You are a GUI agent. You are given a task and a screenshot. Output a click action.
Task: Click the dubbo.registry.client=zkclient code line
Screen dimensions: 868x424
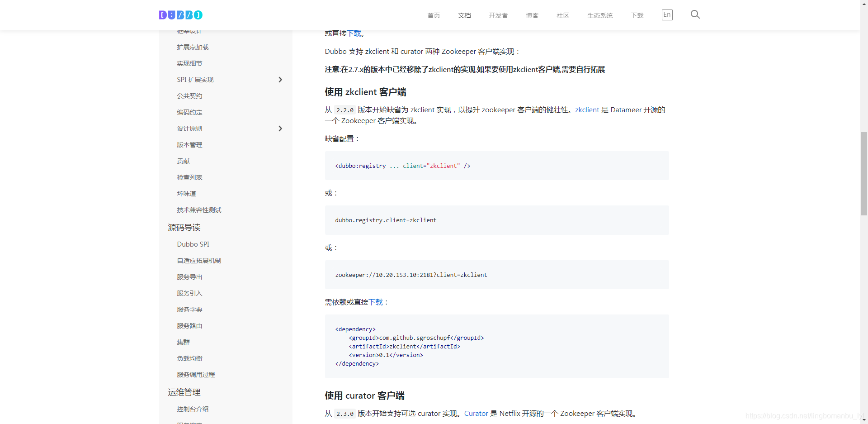pos(386,220)
